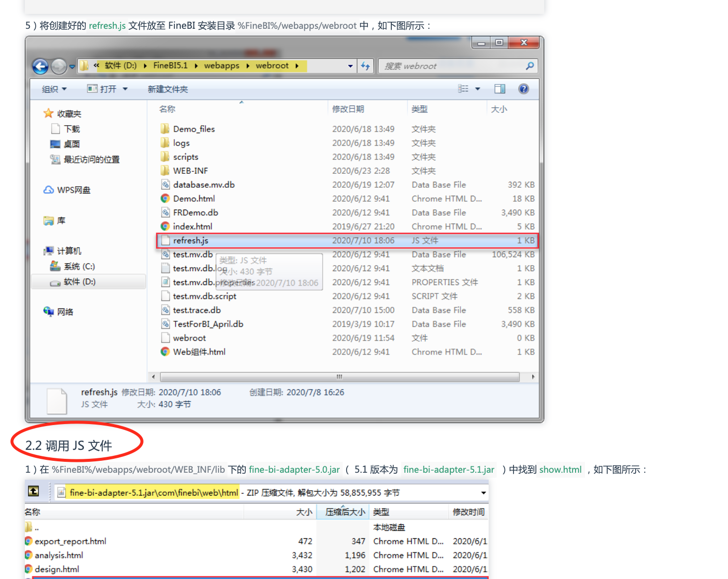Select 网络 in navigation pane
This screenshot has height=579, width=728.
click(x=59, y=312)
